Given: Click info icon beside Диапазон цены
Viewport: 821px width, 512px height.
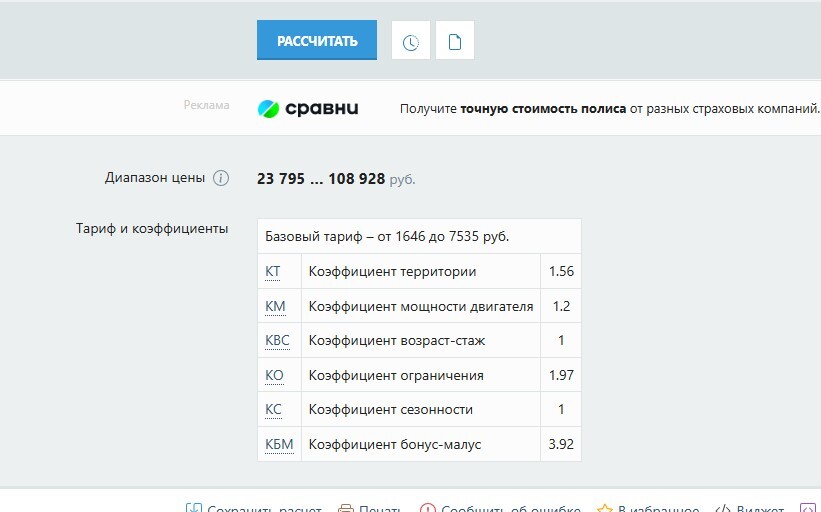Looking at the screenshot, I should (x=221, y=178).
